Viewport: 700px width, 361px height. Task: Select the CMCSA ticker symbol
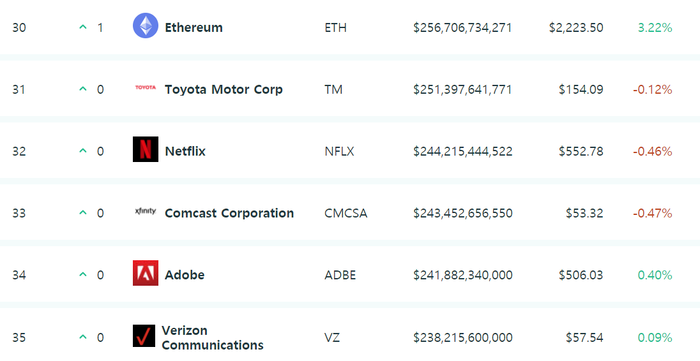click(346, 213)
